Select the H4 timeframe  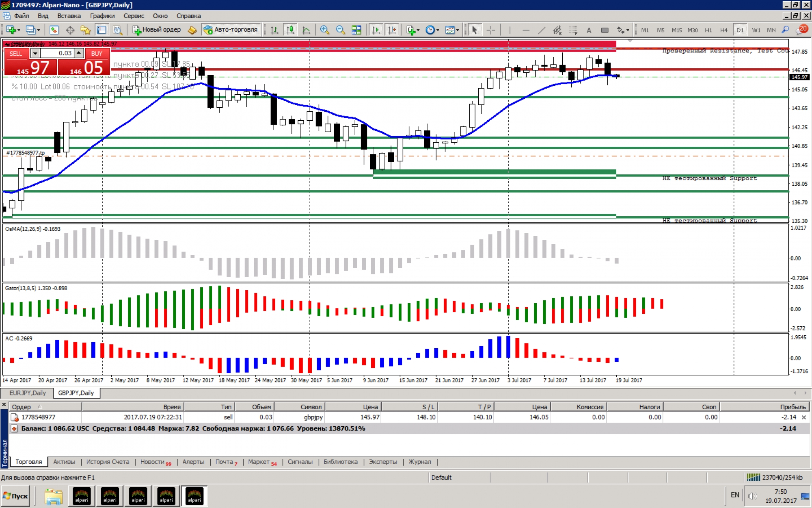pyautogui.click(x=723, y=30)
